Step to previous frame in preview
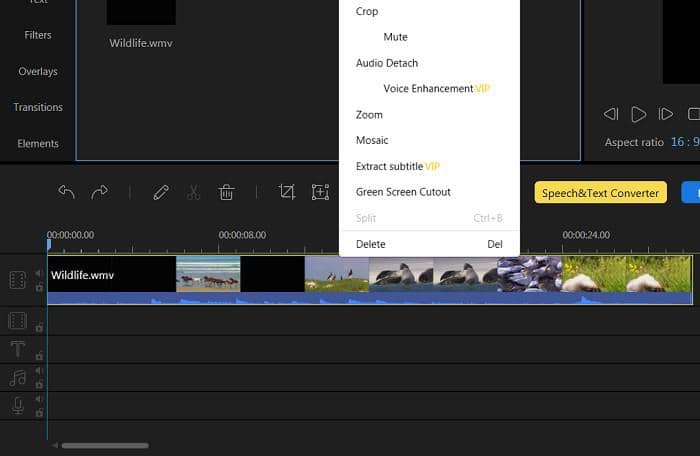 [611, 114]
